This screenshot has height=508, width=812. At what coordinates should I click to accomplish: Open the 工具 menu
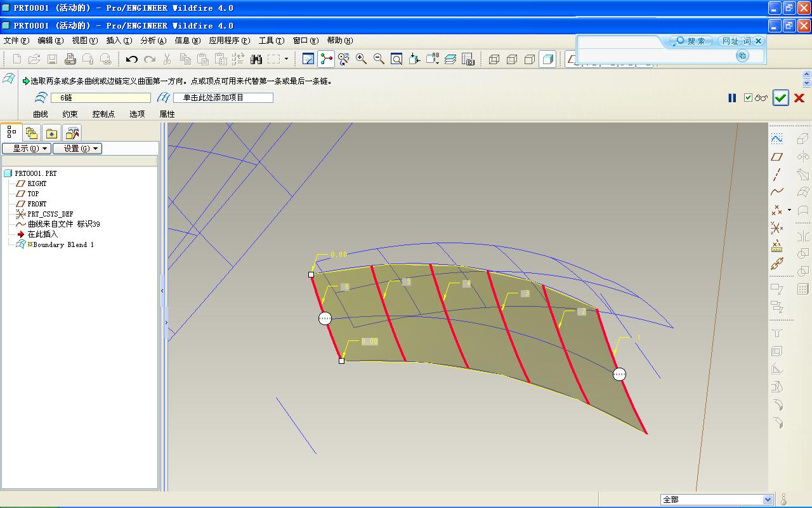pyautogui.click(x=272, y=41)
